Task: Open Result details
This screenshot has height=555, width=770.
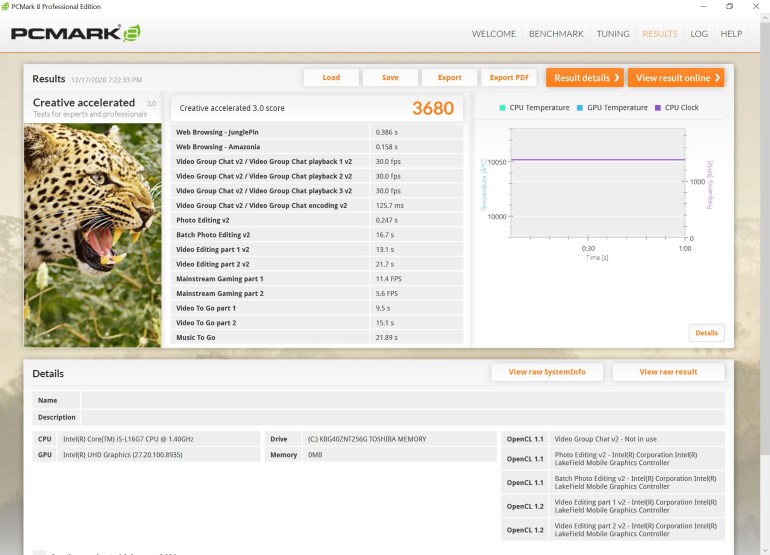Action: coord(585,78)
